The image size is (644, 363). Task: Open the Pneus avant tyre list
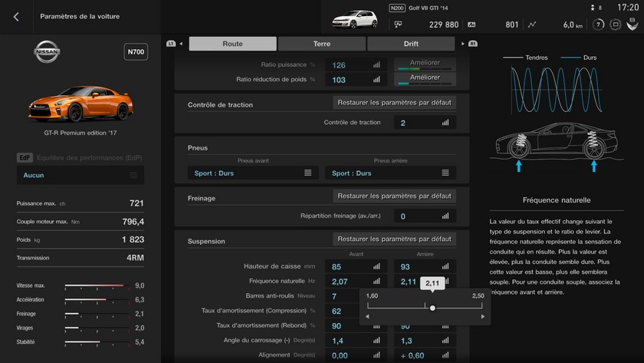click(253, 173)
